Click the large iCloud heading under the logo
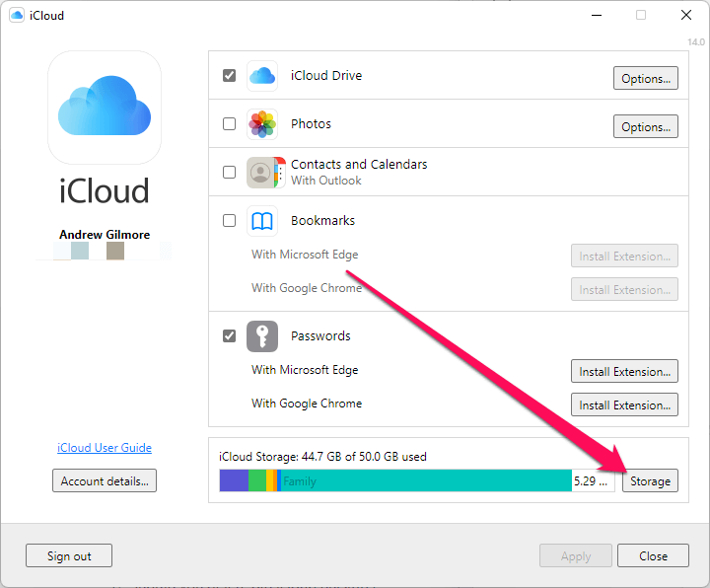Screen dimensions: 710x588 [105, 190]
